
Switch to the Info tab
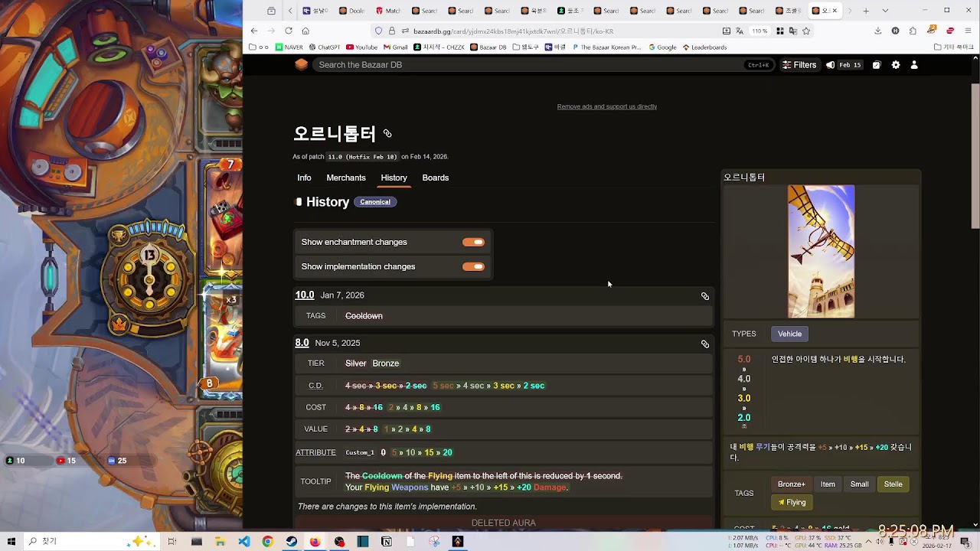[x=304, y=178]
